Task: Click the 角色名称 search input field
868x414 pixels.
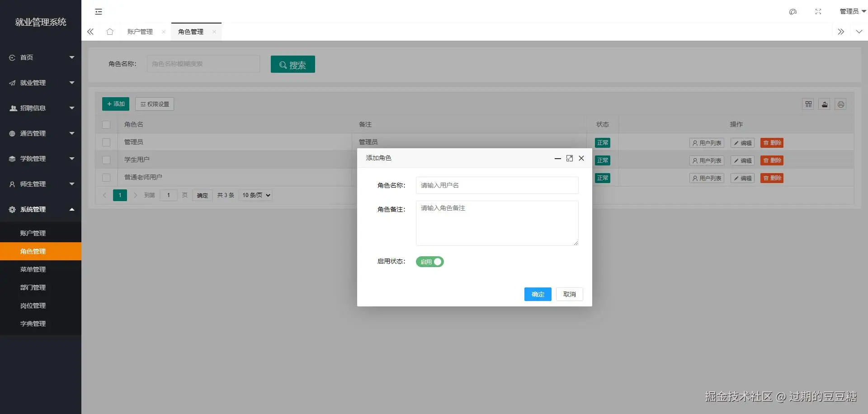Action: 203,64
